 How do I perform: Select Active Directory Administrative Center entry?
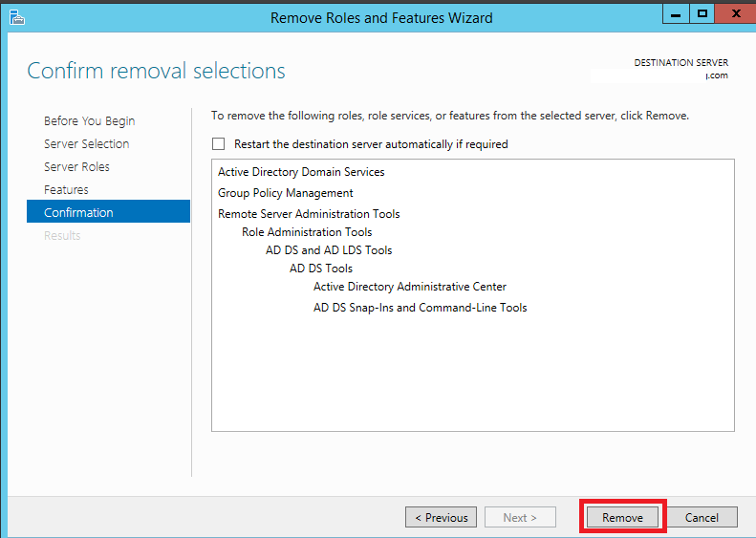point(409,287)
